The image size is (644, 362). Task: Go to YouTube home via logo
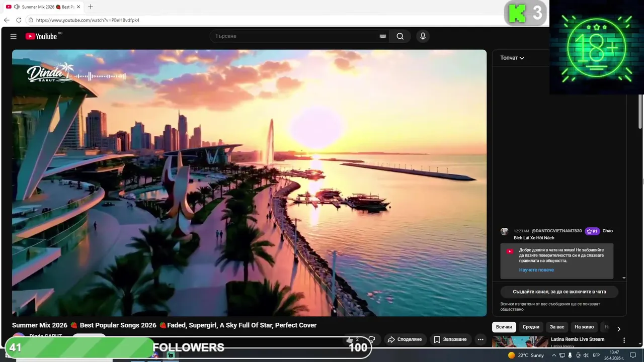point(41,36)
